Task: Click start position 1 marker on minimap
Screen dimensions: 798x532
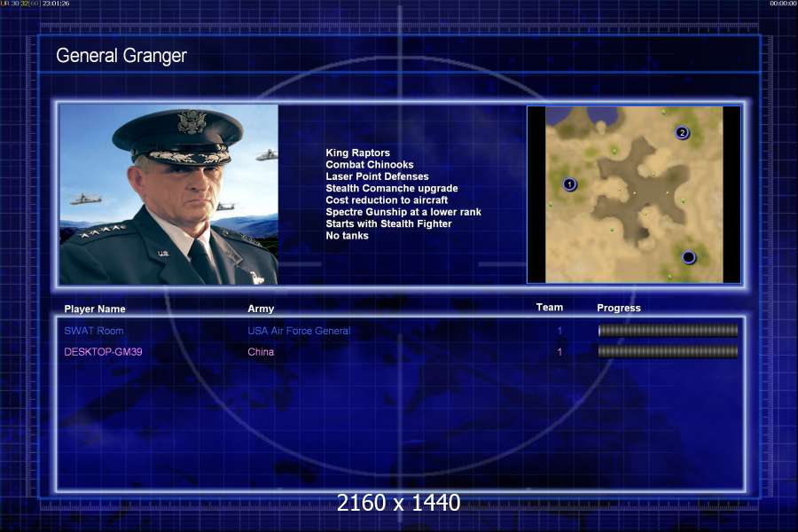Action: point(569,184)
